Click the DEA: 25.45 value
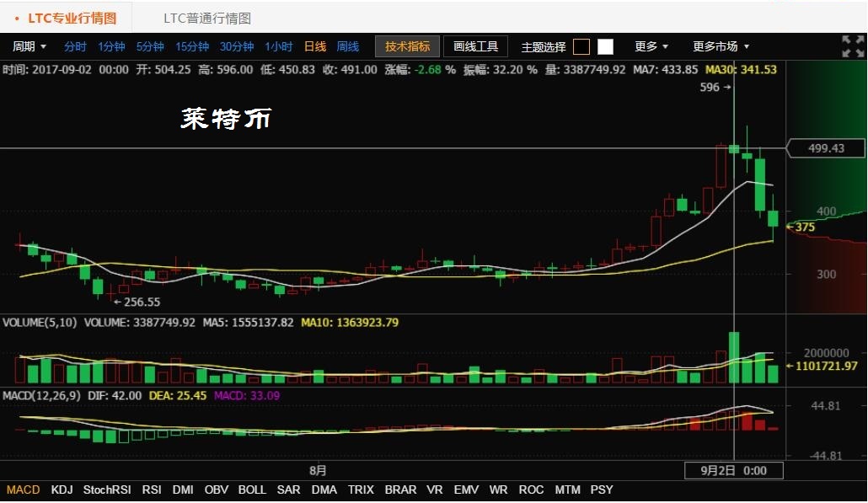This screenshot has height=503, width=868. pyautogui.click(x=178, y=396)
